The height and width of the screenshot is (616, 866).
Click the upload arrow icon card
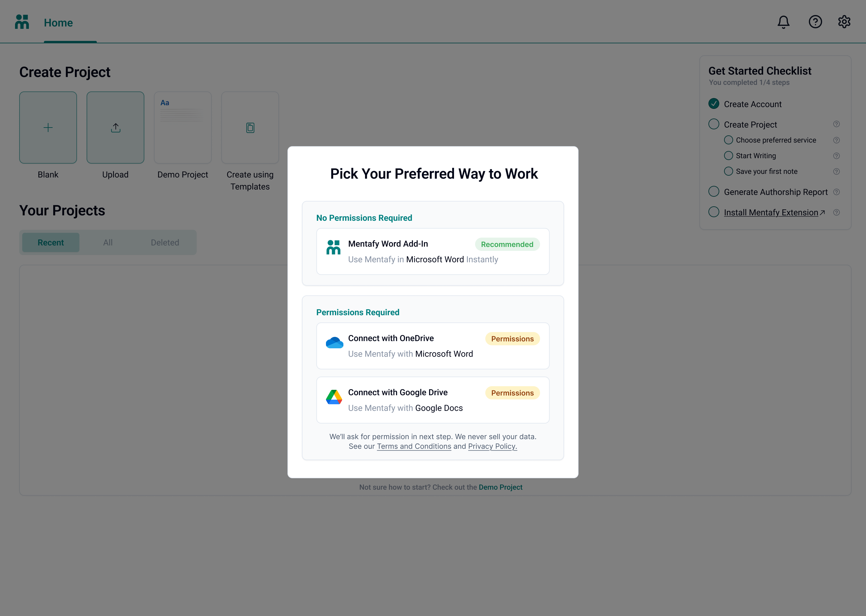pos(116,128)
